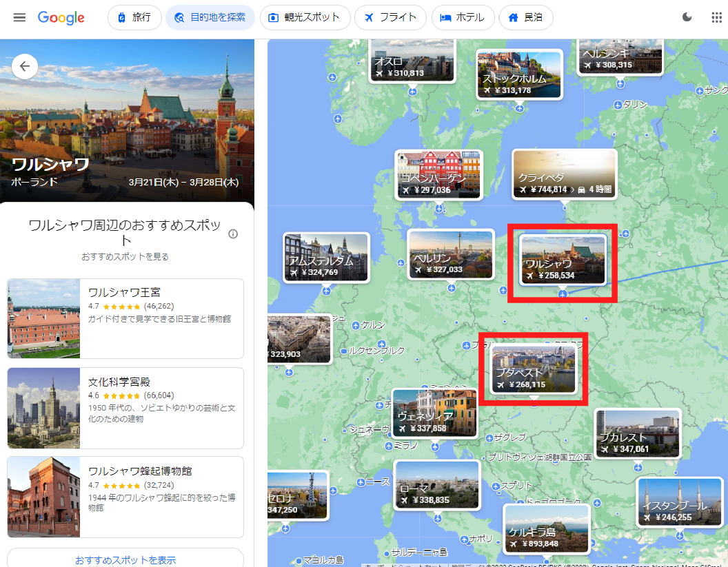Image resolution: width=728 pixels, height=567 pixels.
Task: Click airport pin below ベルリン card
Action: 452,288
